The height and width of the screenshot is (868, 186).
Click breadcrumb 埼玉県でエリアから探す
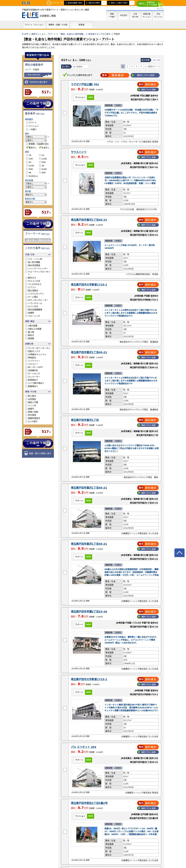pos(99,34)
